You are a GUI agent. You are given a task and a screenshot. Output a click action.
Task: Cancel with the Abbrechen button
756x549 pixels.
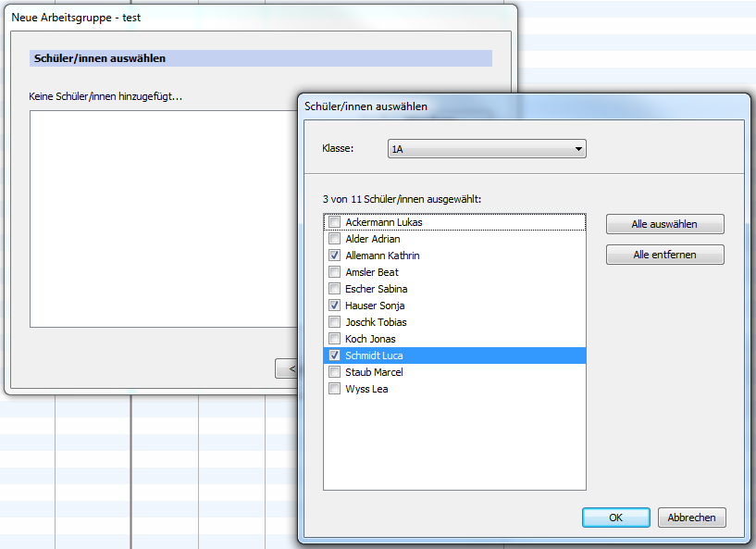[691, 518]
